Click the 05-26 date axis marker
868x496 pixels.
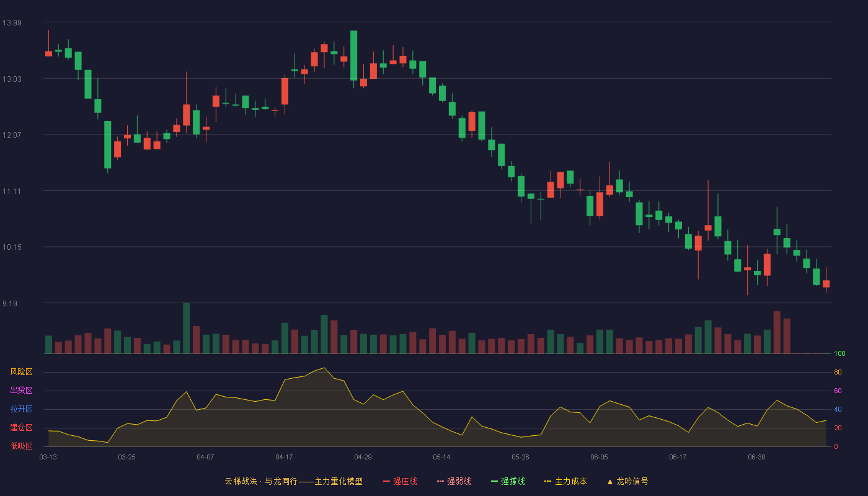click(520, 457)
